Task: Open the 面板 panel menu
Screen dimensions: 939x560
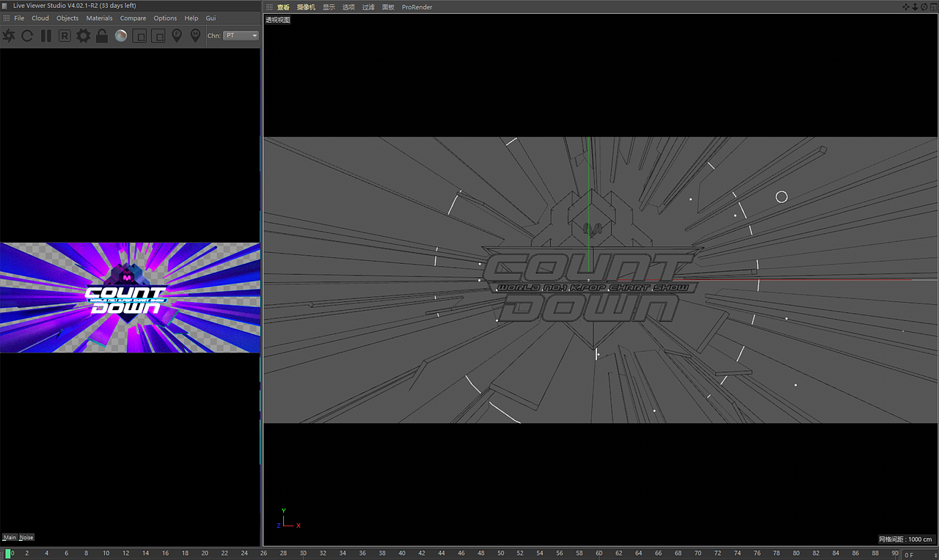Action: pyautogui.click(x=388, y=7)
